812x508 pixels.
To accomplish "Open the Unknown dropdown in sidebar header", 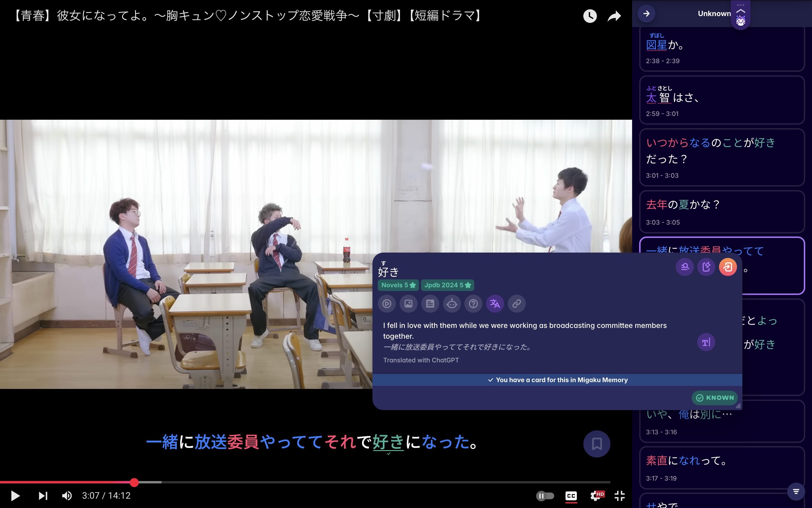I will (714, 14).
